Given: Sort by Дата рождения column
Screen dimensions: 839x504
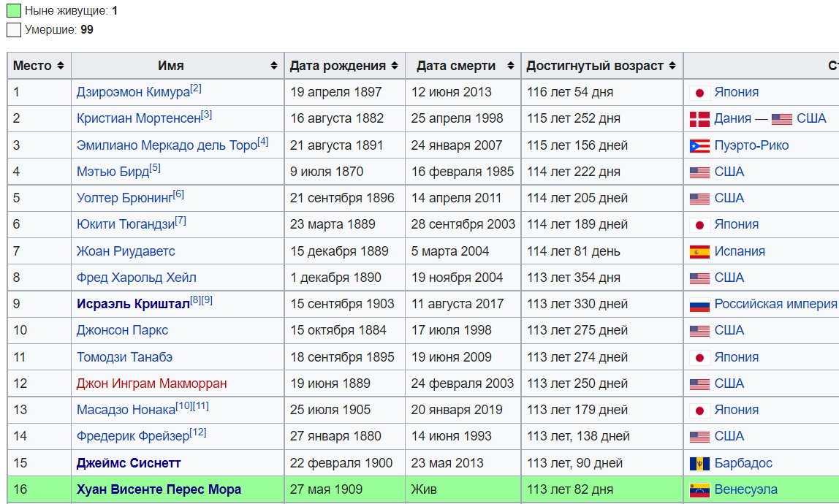Looking at the screenshot, I should pyautogui.click(x=394, y=66).
